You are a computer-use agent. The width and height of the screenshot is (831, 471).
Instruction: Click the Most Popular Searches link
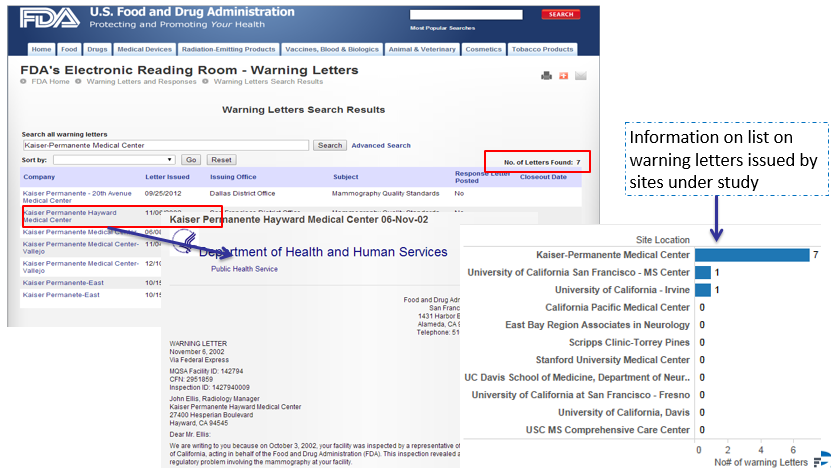443,28
